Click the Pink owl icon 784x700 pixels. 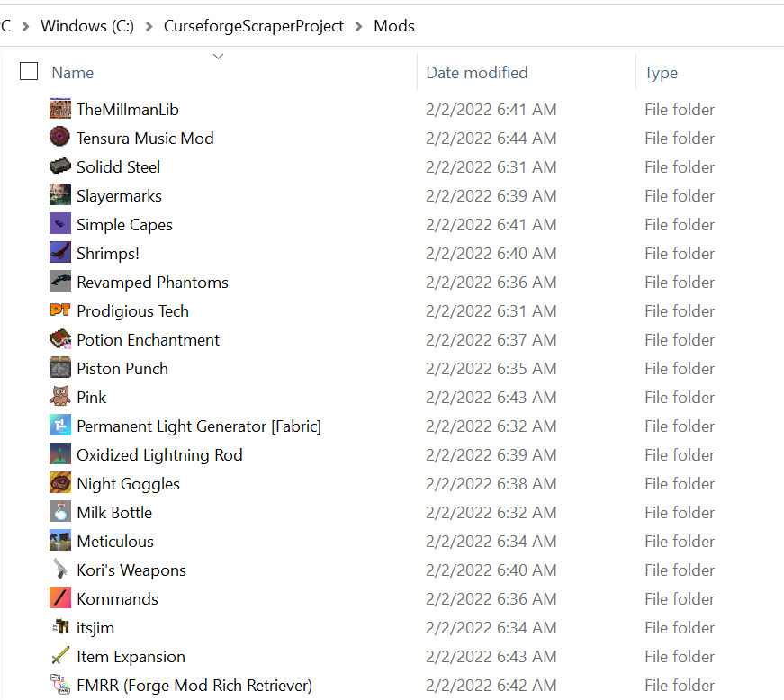pos(60,397)
